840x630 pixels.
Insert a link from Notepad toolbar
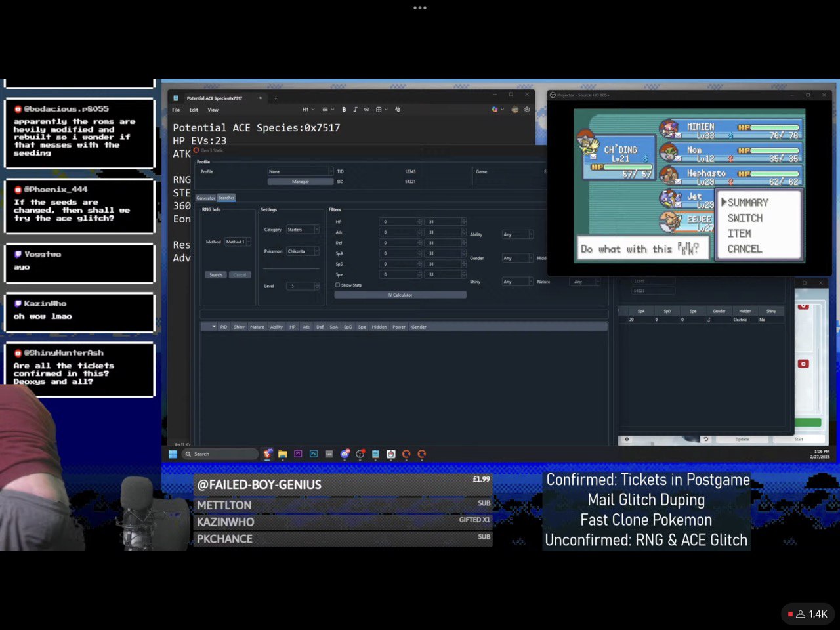point(366,110)
